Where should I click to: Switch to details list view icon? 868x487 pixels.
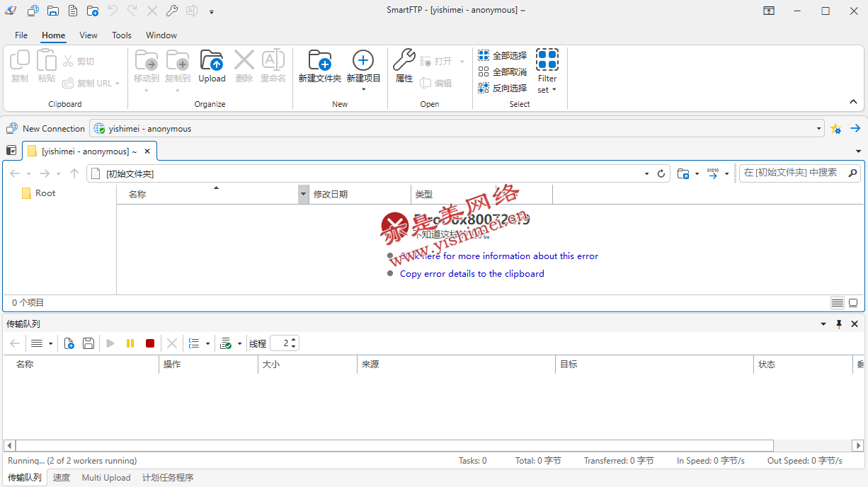(838, 303)
